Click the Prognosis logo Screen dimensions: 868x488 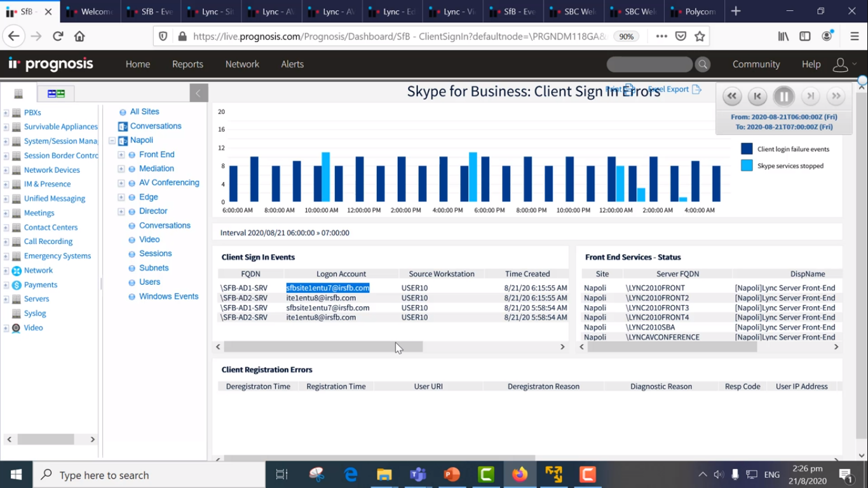coord(51,64)
